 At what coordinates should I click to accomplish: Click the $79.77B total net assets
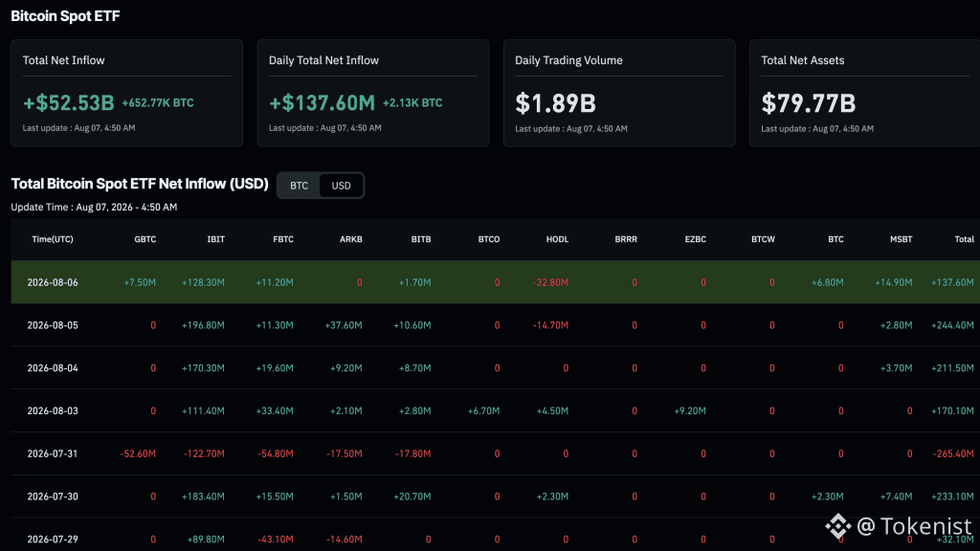point(808,103)
